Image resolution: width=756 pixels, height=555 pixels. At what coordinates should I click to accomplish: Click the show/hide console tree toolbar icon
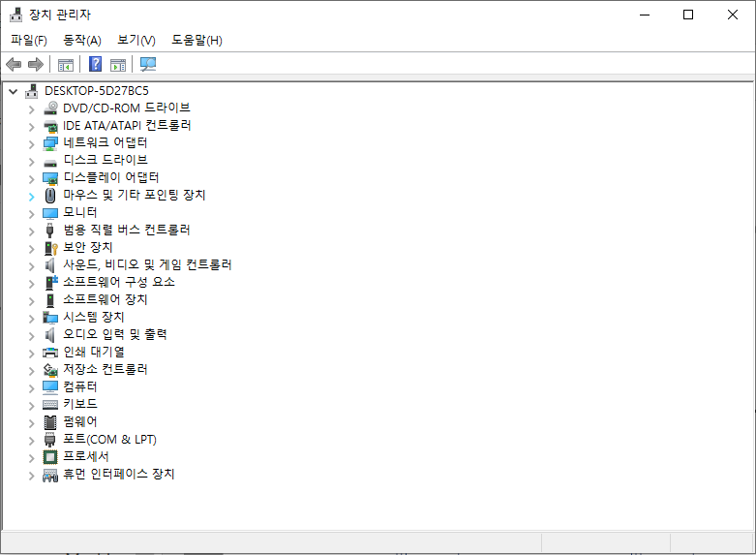click(66, 64)
